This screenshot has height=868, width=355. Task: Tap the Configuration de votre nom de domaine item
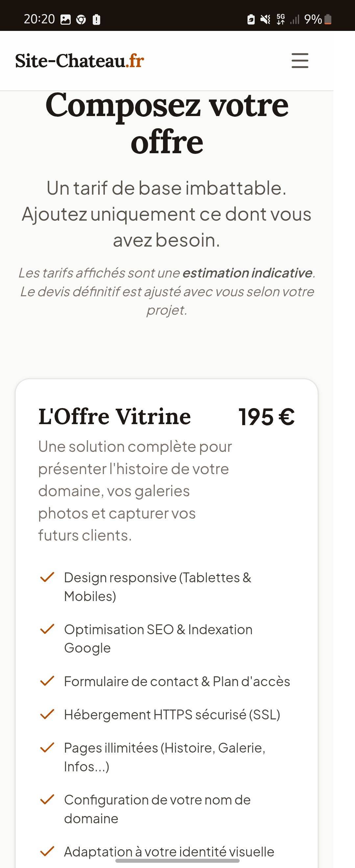click(x=157, y=809)
